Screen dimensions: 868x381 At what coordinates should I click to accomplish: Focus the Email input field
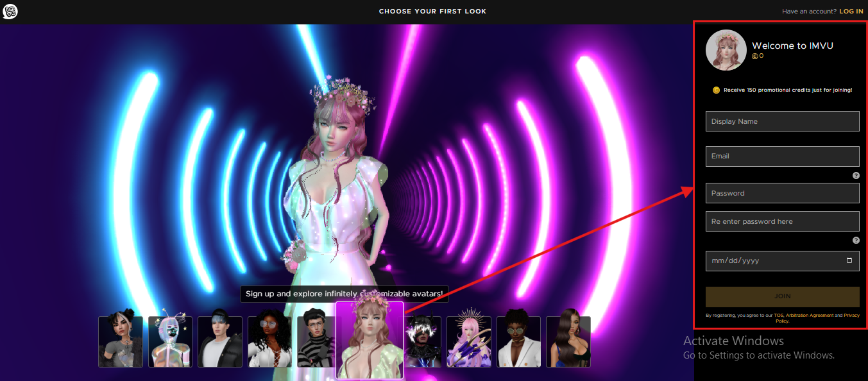point(782,156)
